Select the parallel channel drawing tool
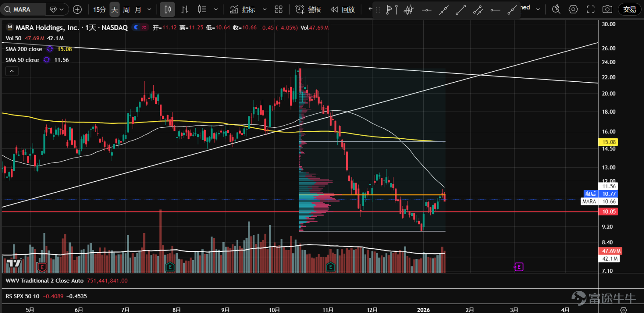644x313 pixels. coord(478,10)
